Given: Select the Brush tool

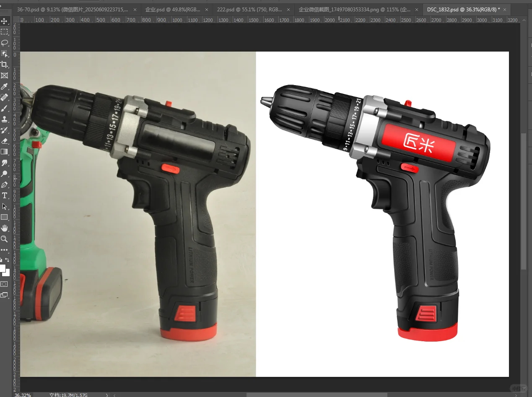Looking at the screenshot, I should tap(4, 108).
